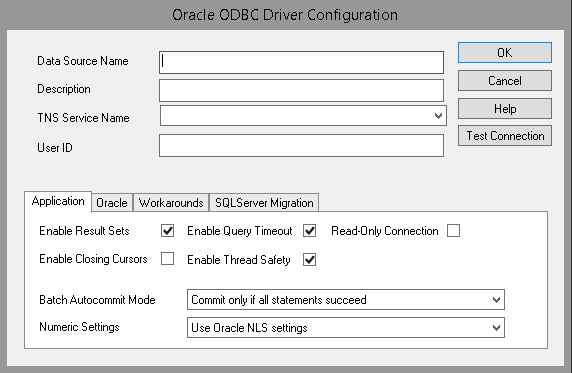This screenshot has height=373, width=572.
Task: Uncheck Enable Result Sets checkbox
Action: click(x=167, y=231)
